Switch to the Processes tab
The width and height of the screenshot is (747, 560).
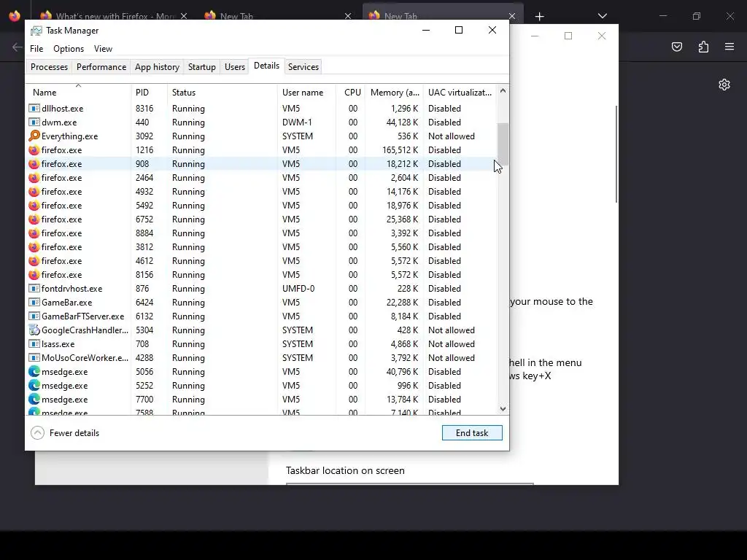pyautogui.click(x=49, y=66)
